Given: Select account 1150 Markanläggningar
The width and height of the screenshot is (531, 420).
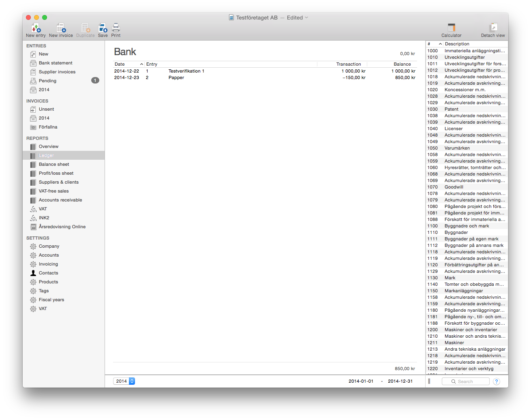Looking at the screenshot, I should [x=467, y=291].
